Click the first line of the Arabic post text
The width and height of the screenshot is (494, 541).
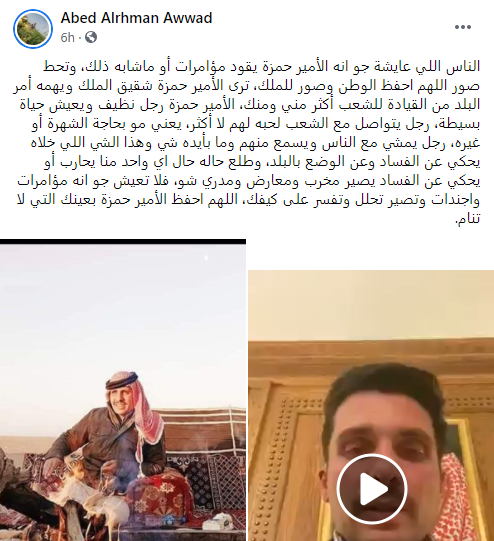(x=261, y=67)
